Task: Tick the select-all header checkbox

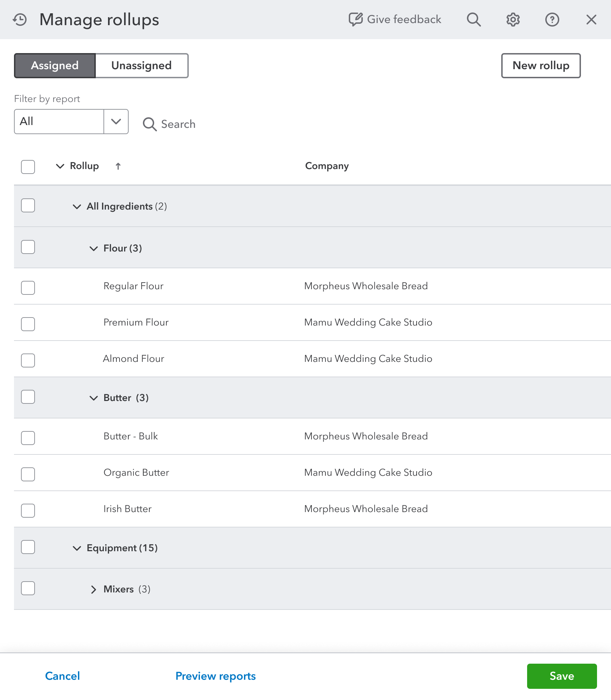Action: 28,167
